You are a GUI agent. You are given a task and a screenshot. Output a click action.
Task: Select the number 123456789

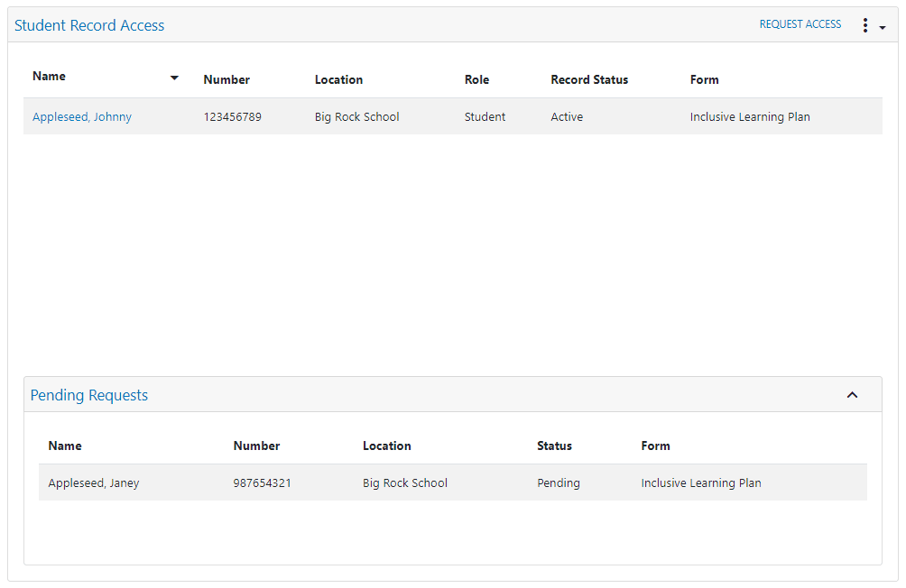232,116
